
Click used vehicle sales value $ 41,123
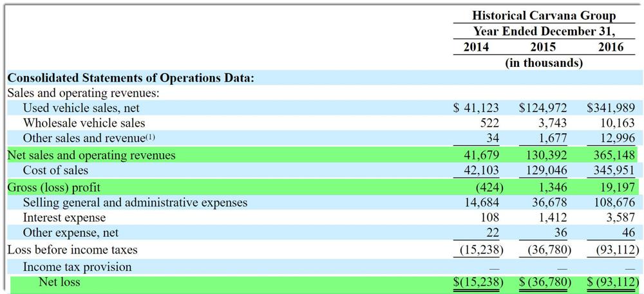click(x=476, y=108)
